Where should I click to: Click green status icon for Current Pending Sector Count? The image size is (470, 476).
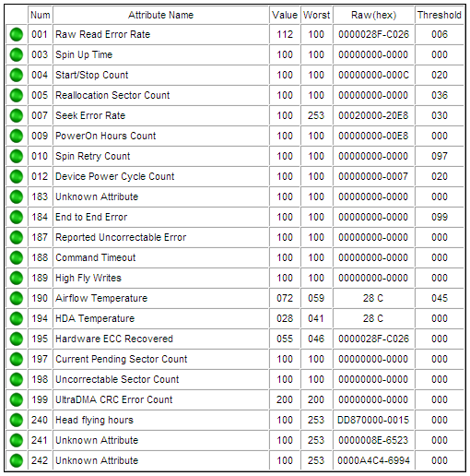(x=17, y=359)
